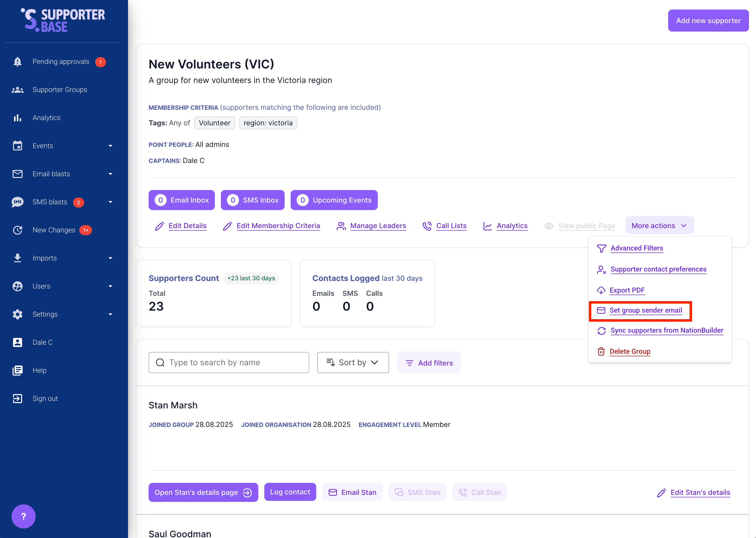This screenshot has width=756, height=538.
Task: Click the Analytics bar chart sidebar icon
Action: click(18, 118)
